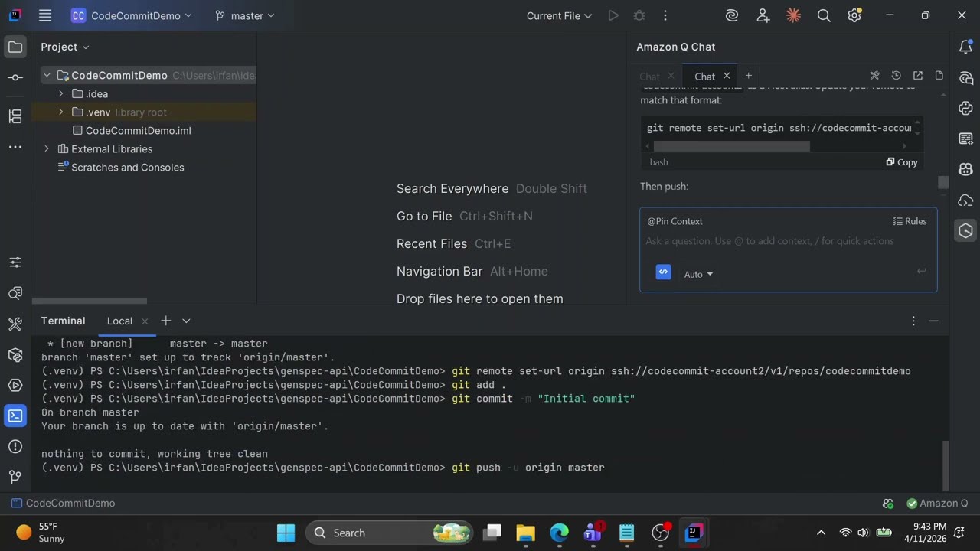This screenshot has height=551, width=980.
Task: Select the Local terminal tab
Action: click(x=119, y=321)
